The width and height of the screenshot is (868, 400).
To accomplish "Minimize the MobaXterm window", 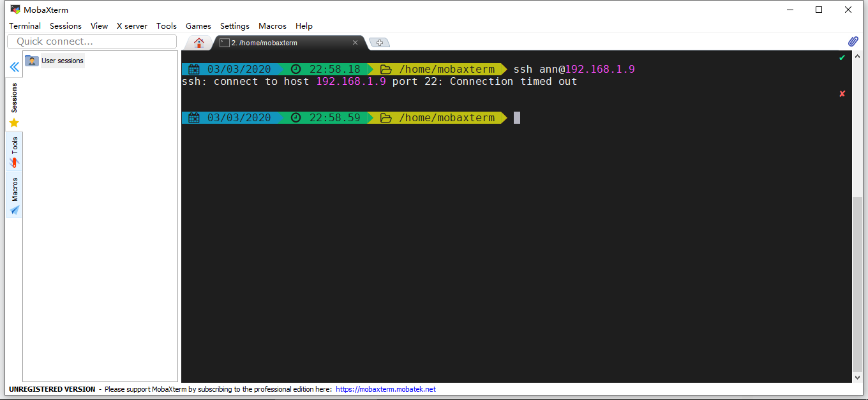I will tap(790, 10).
